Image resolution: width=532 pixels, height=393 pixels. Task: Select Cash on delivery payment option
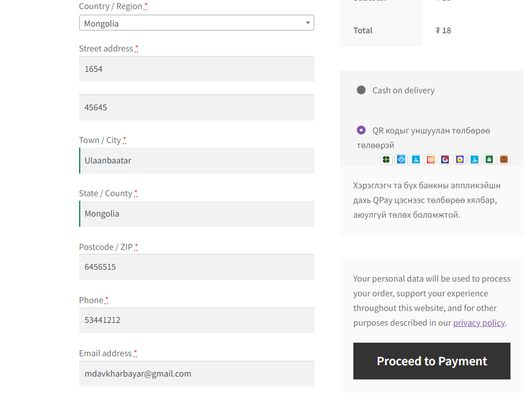pyautogui.click(x=361, y=90)
